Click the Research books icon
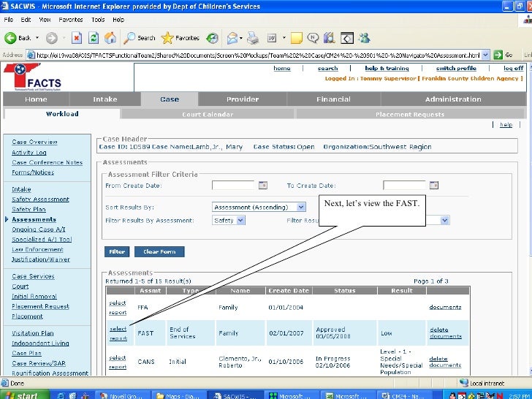 pyautogui.click(x=329, y=38)
